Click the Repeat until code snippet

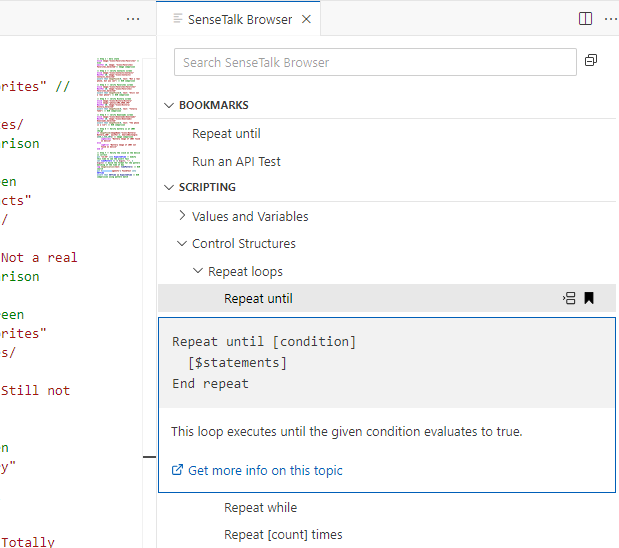pyautogui.click(x=387, y=362)
